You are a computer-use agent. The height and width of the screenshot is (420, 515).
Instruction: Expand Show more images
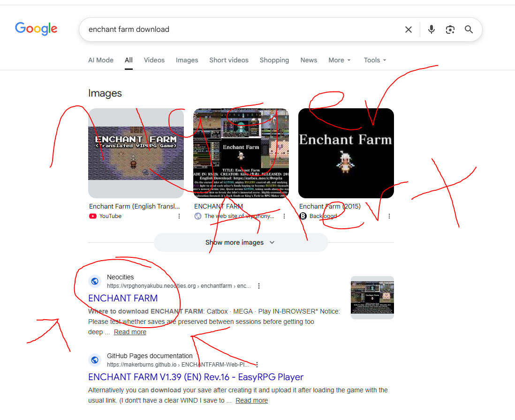point(241,242)
